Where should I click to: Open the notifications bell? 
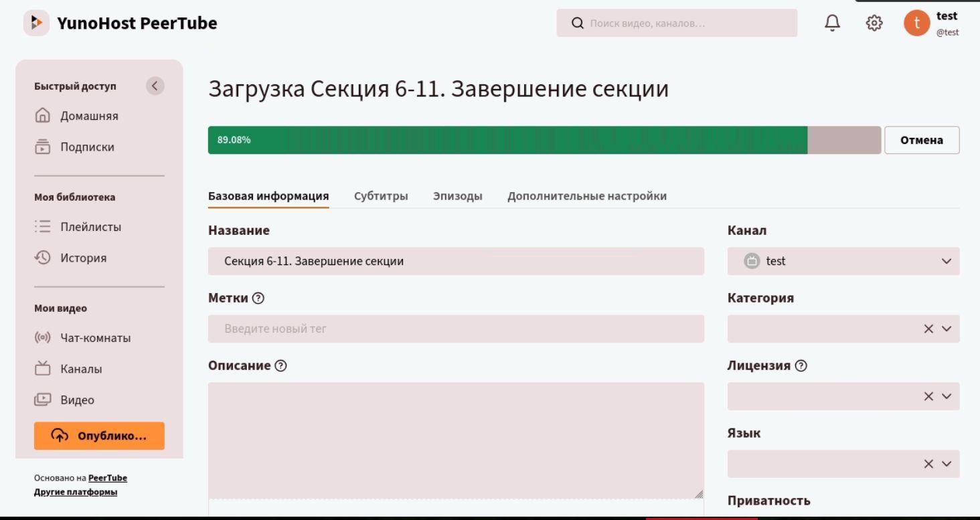[832, 23]
